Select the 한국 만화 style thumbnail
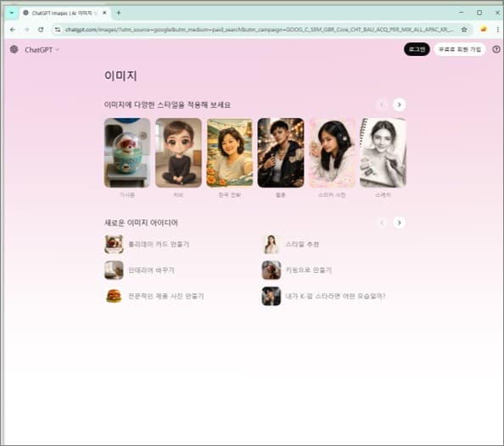Screen dimensions: 504x446 [229, 153]
